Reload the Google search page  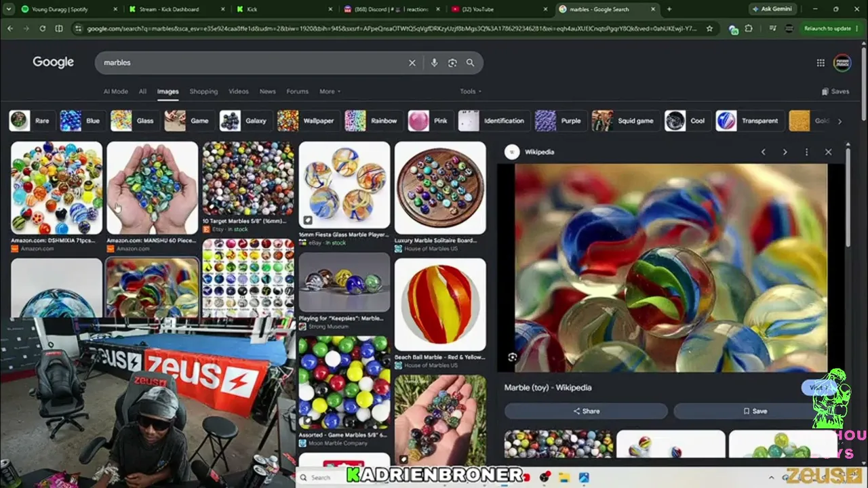[43, 28]
